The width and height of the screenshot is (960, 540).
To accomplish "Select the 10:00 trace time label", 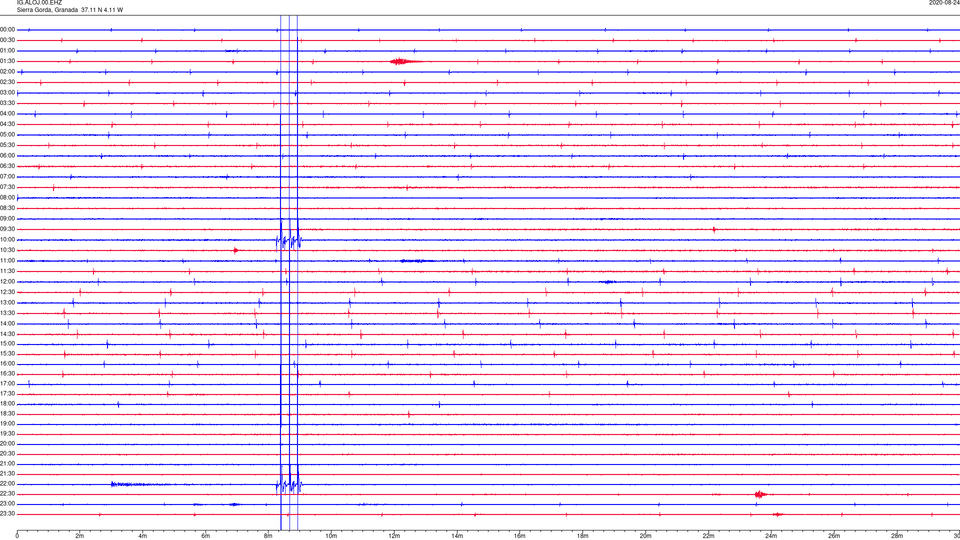I will click(x=7, y=239).
